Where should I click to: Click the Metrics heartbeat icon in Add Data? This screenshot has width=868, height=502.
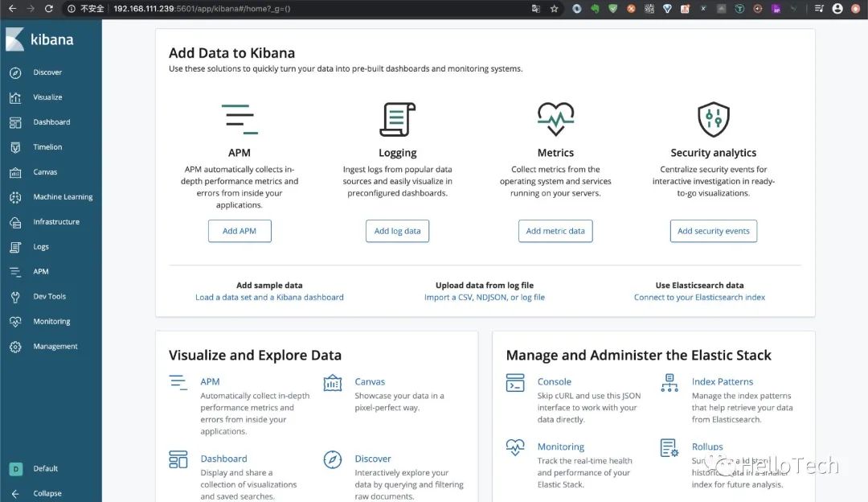point(556,119)
